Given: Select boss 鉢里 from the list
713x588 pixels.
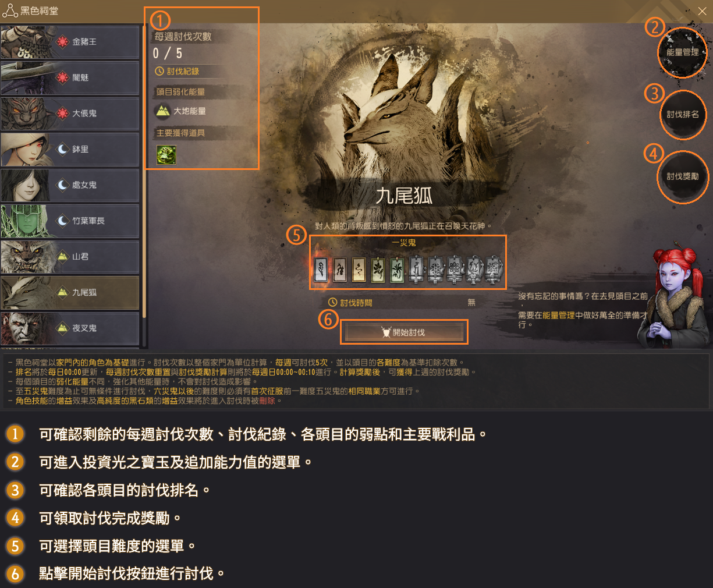Looking at the screenshot, I should pyautogui.click(x=70, y=149).
